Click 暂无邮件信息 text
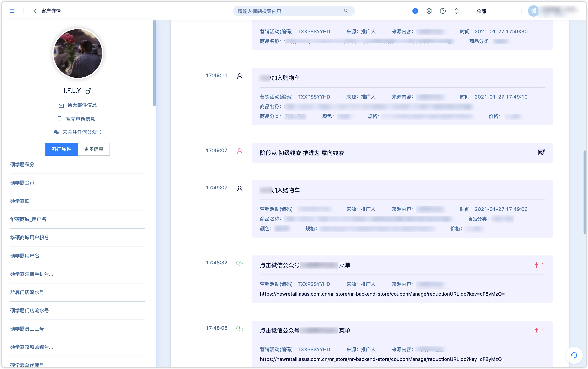 click(x=82, y=105)
